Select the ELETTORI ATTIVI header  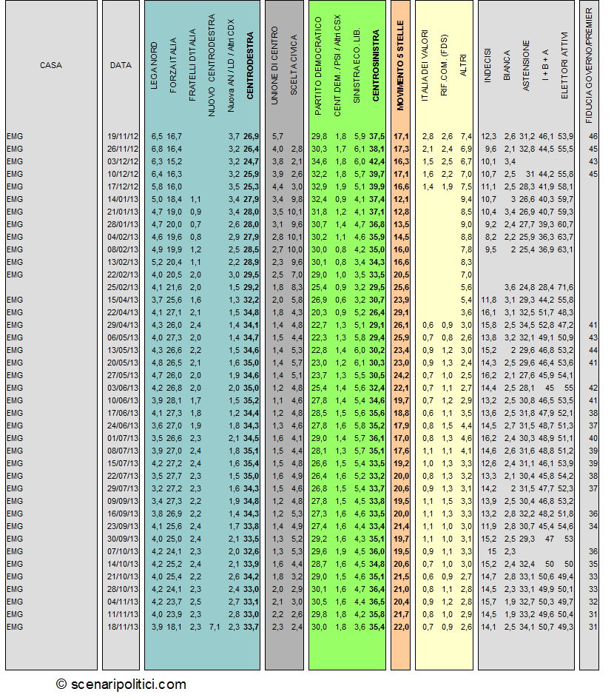(x=564, y=65)
